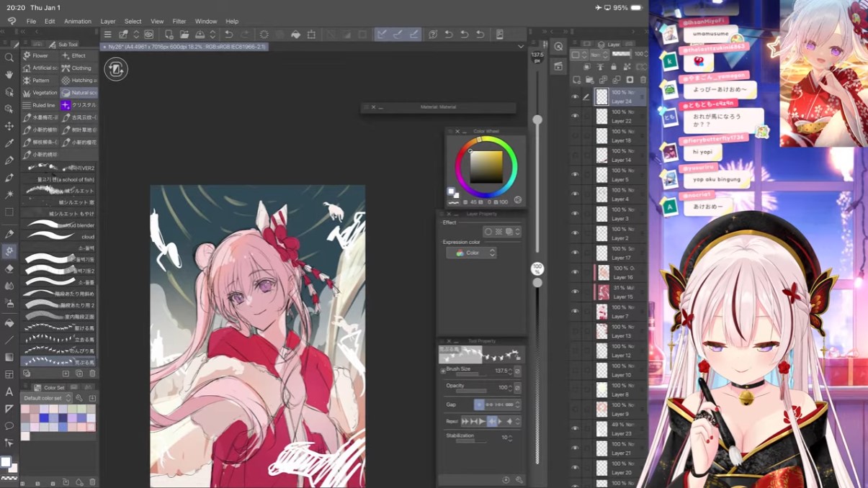
Task: Toggle visibility of Layer 5
Action: coord(575,174)
